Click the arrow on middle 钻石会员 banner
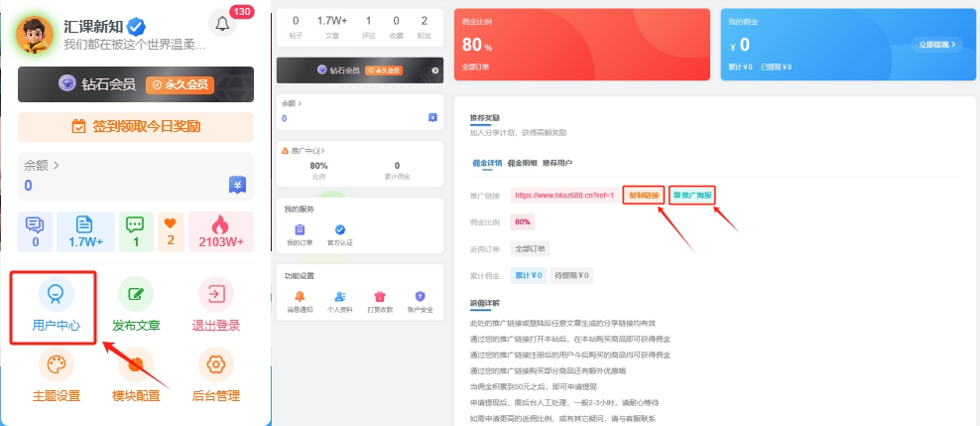This screenshot has width=980, height=426. 435,71
